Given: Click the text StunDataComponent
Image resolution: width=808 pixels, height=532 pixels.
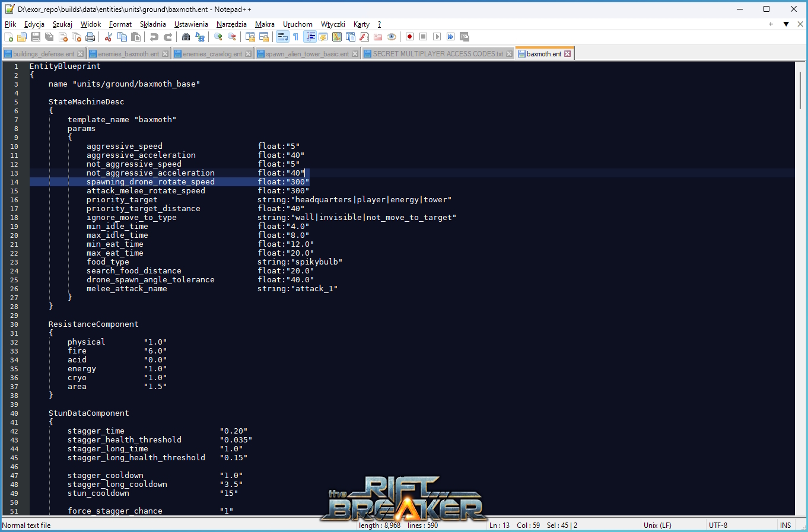Looking at the screenshot, I should pos(88,413).
